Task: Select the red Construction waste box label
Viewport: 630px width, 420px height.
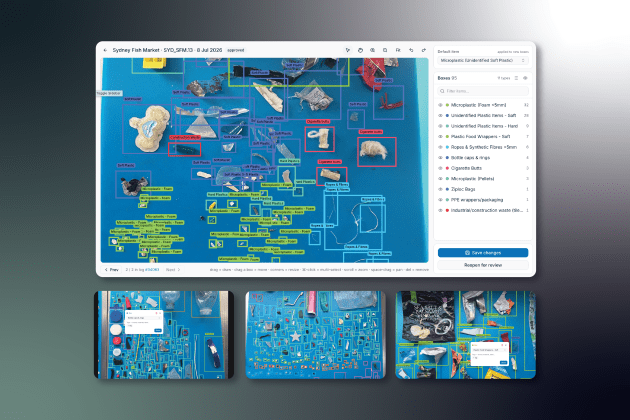Action: point(184,137)
